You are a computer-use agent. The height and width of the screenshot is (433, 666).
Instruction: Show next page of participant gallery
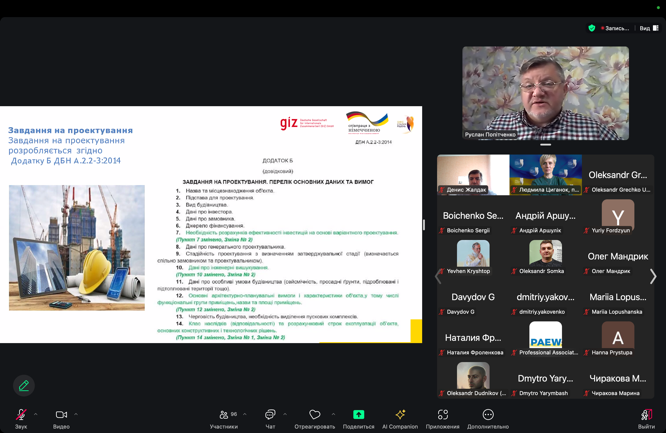click(653, 276)
